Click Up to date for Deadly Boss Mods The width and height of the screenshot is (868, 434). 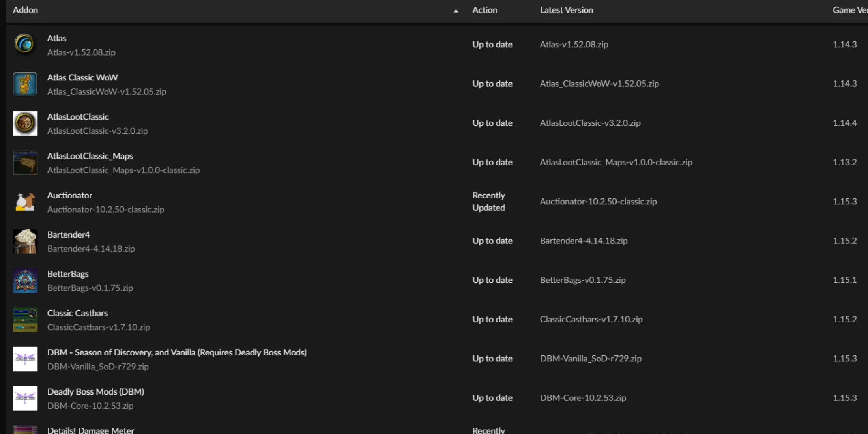492,398
